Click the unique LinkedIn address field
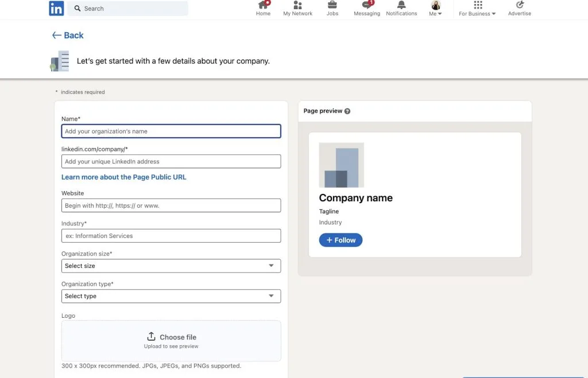 [171, 161]
